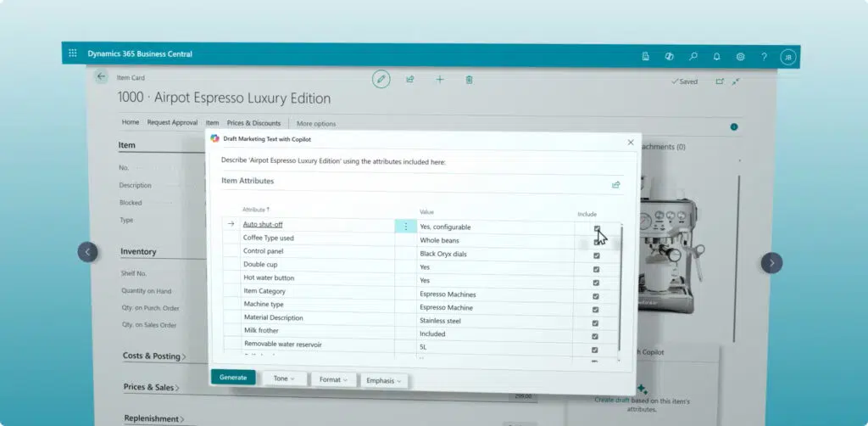
Task: Uncheck Include for Milk frother attribute
Action: pos(595,336)
